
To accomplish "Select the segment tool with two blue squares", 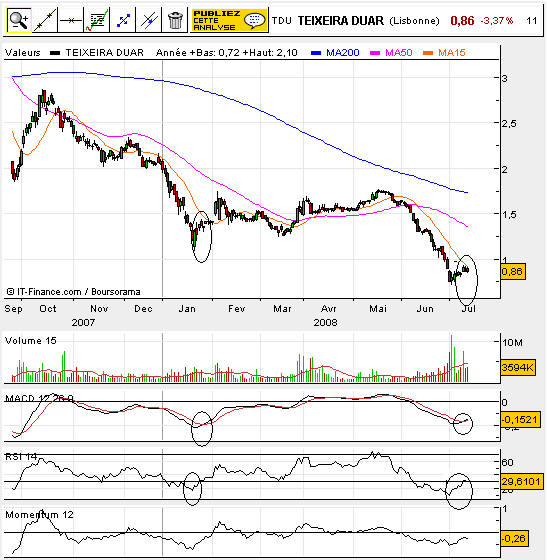I will point(123,20).
